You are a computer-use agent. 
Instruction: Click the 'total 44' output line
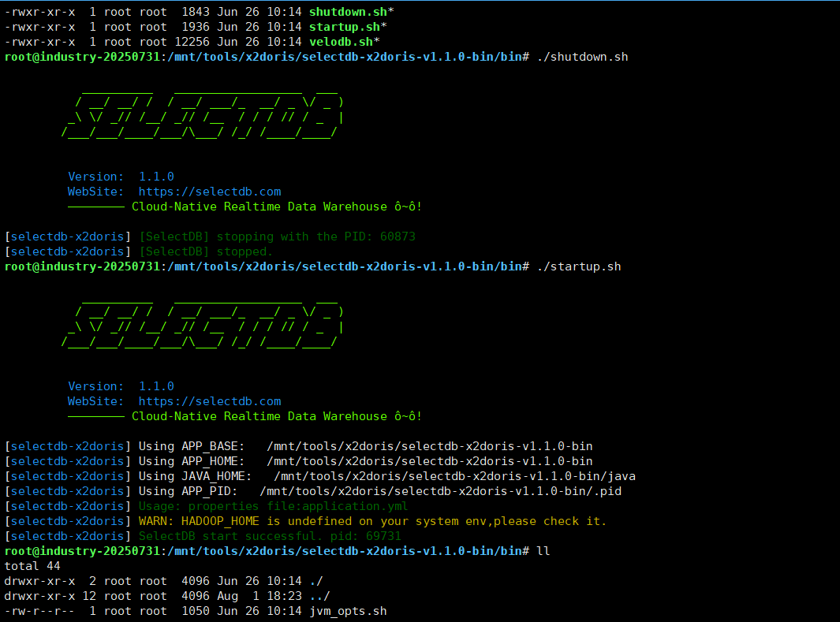32,566
